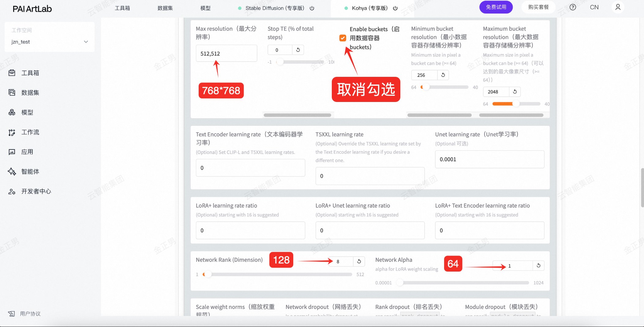
Task: Adjust the Stop TE slider
Action: click(x=300, y=62)
